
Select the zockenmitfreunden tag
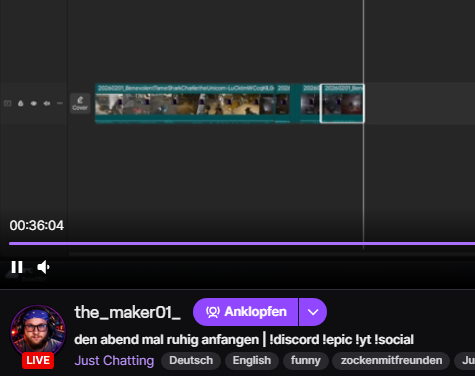click(x=391, y=361)
